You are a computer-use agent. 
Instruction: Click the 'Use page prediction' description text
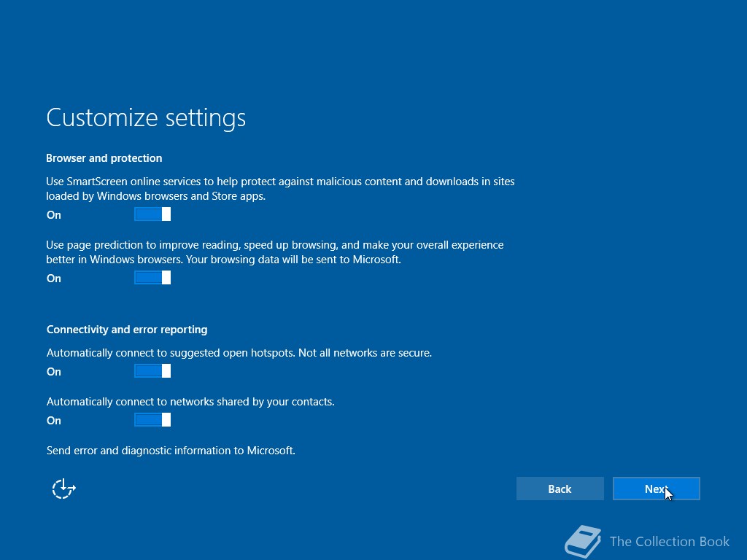(x=275, y=252)
